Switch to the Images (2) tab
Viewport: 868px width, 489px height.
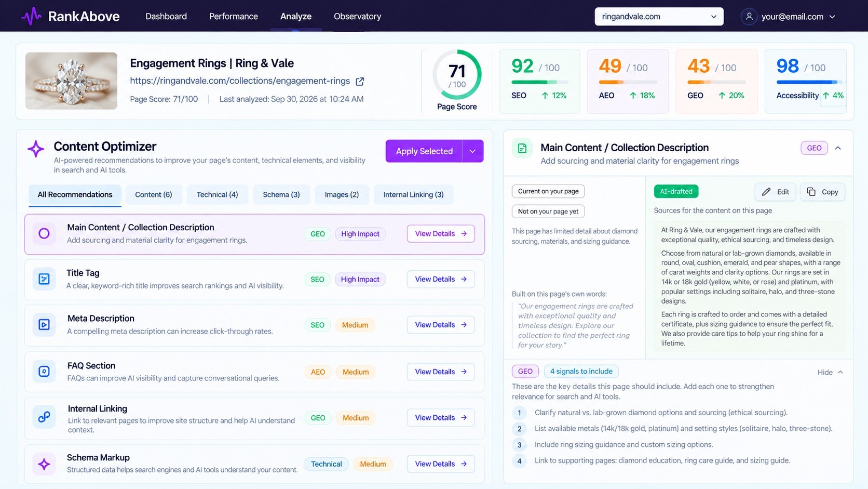(x=342, y=194)
